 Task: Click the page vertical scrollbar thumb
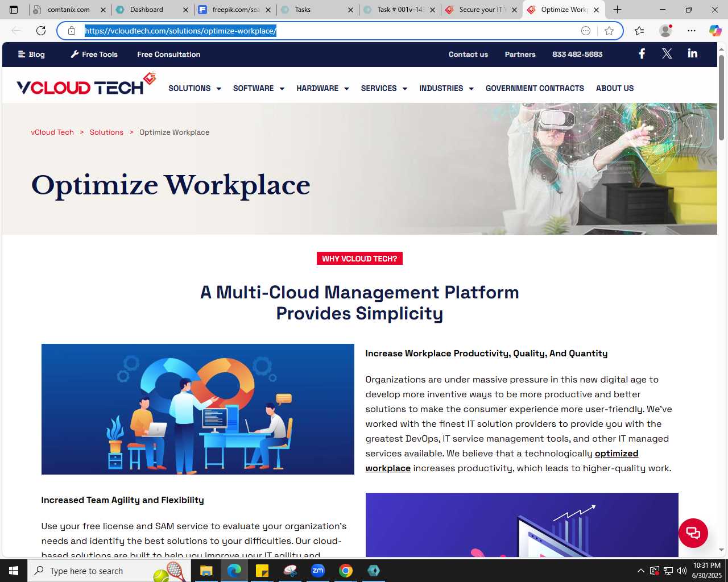pos(722,97)
